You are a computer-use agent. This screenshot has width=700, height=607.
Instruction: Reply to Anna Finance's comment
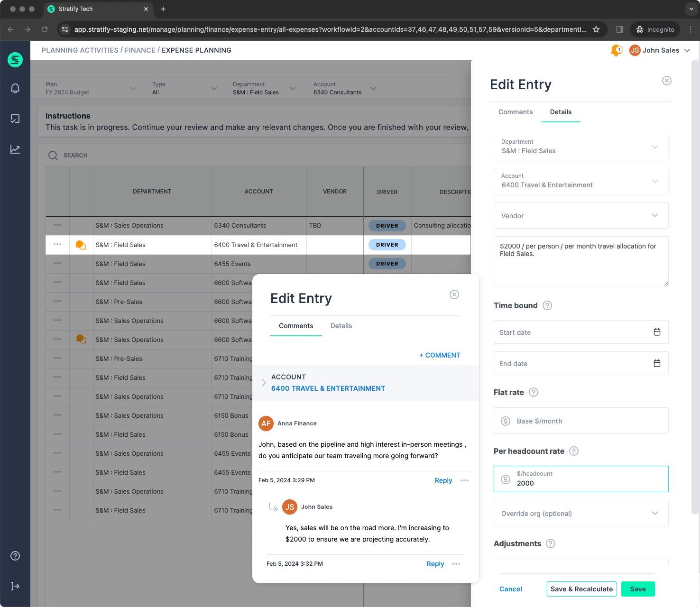(442, 480)
